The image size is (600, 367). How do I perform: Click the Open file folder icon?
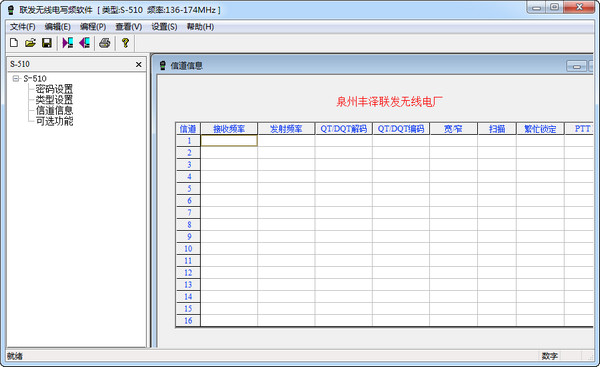[x=30, y=43]
